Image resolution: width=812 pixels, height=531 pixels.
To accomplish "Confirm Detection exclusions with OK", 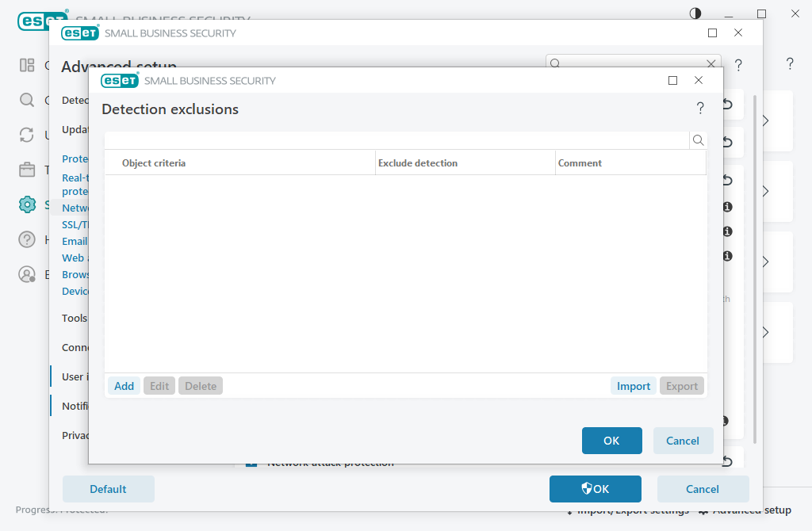I will click(611, 441).
